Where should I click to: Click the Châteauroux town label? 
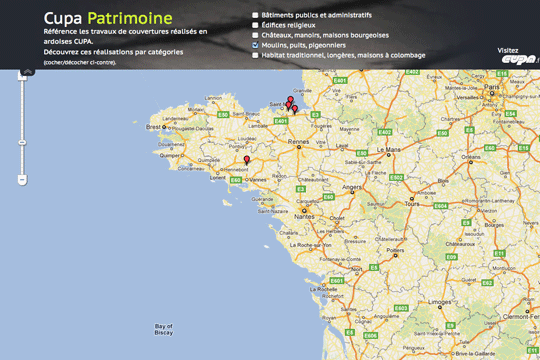pos(460,244)
